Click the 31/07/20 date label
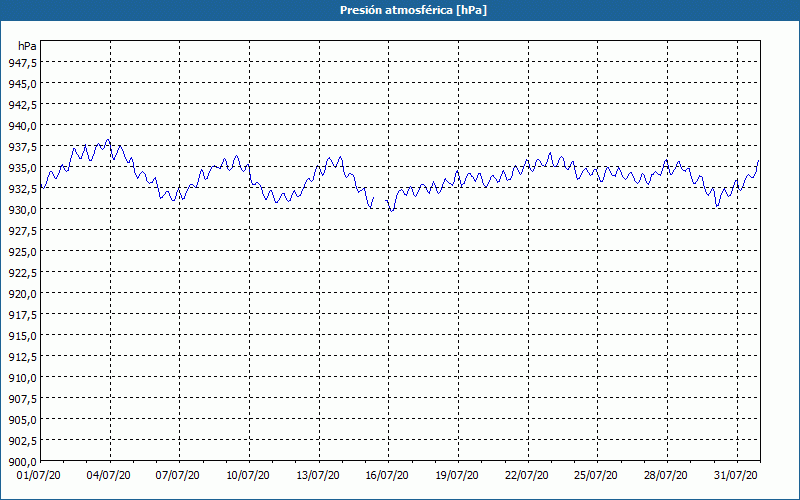Screen dimensions: 800x500 [736, 475]
